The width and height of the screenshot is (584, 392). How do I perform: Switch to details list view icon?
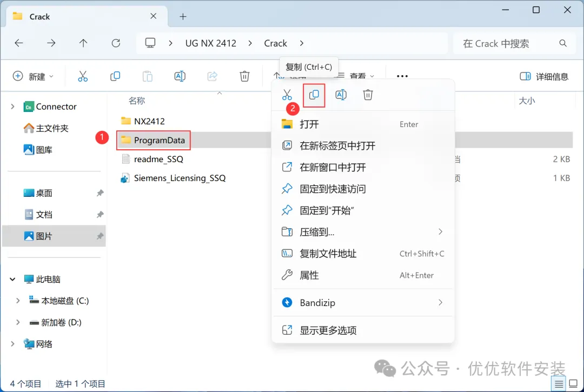coord(559,384)
